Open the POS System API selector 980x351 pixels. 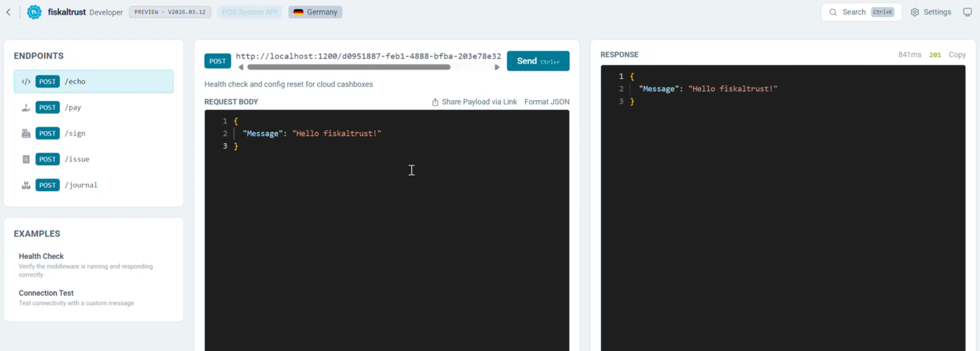point(249,12)
